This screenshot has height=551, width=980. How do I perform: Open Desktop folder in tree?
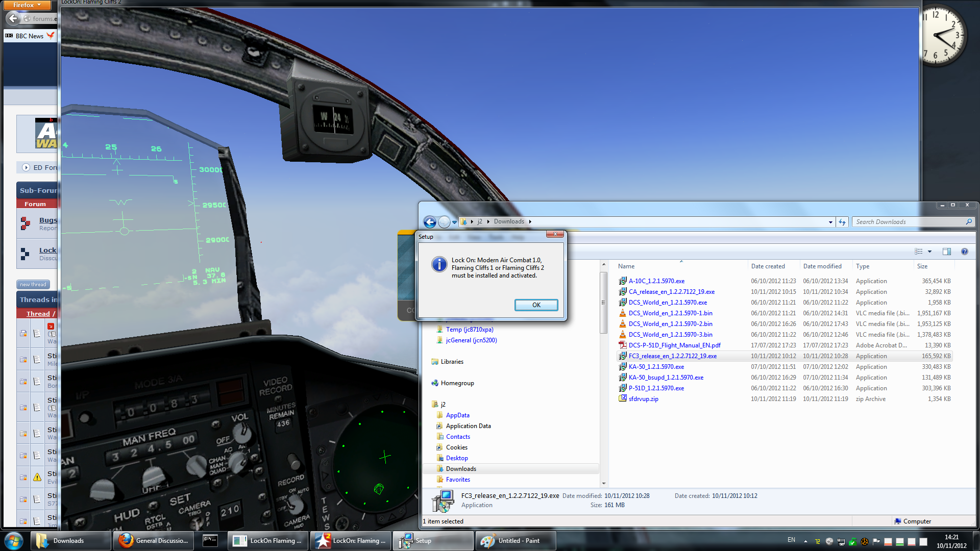pyautogui.click(x=456, y=458)
